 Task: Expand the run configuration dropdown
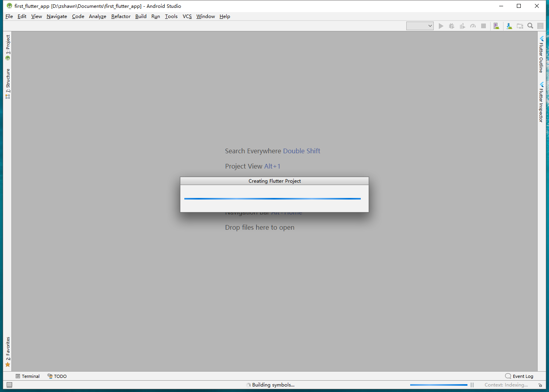coord(420,26)
